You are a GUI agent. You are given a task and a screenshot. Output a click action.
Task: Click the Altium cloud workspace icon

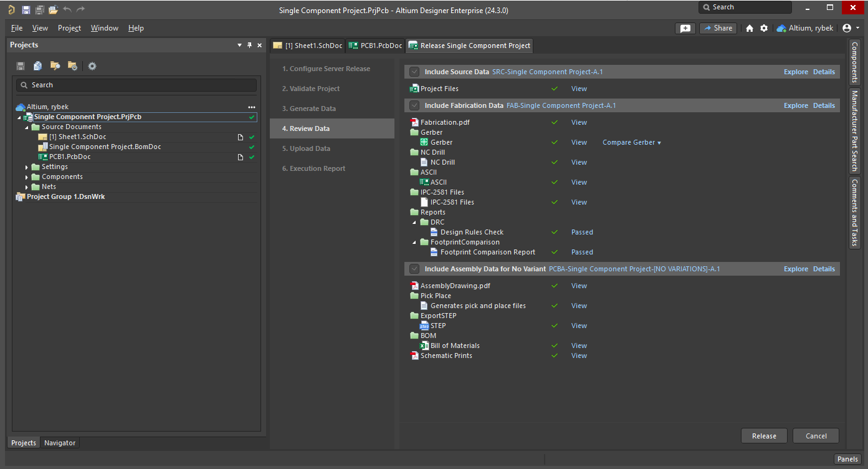(781, 28)
